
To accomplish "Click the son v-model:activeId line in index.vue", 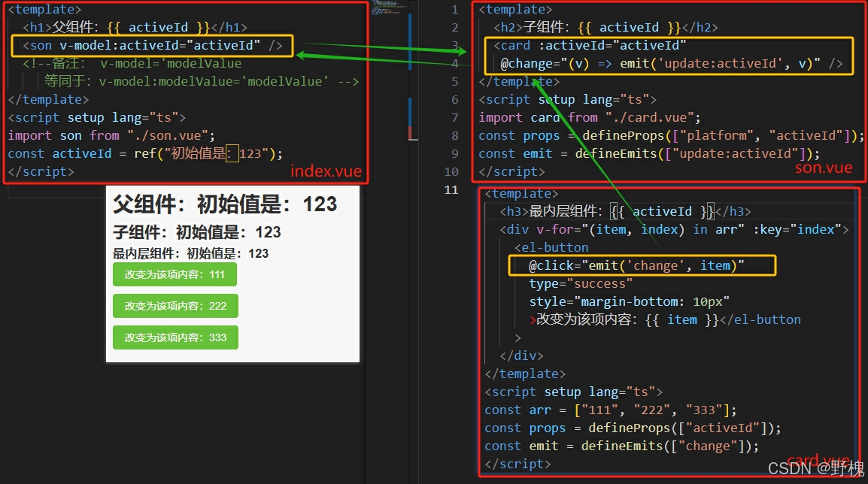I will tap(152, 45).
